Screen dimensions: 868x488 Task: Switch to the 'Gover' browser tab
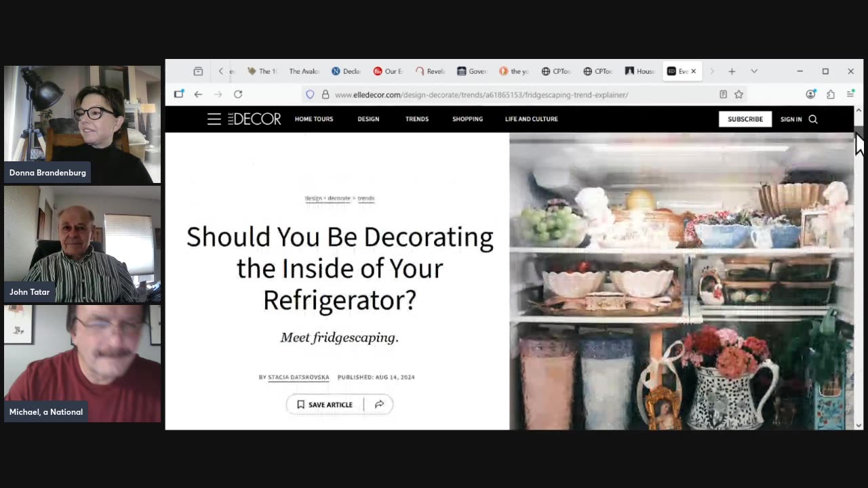coord(472,71)
